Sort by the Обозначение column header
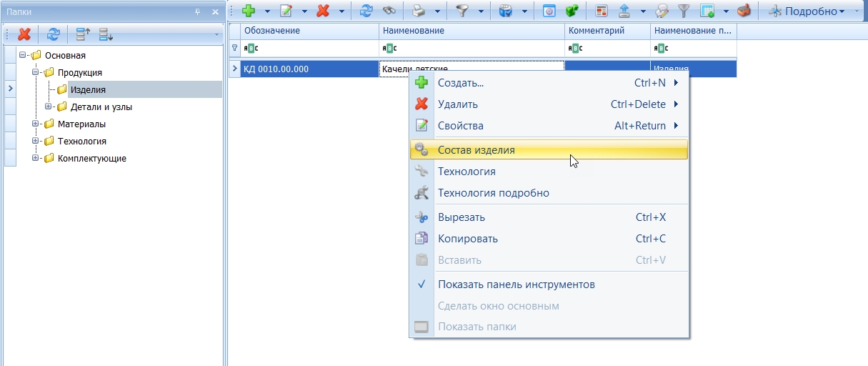 310,31
